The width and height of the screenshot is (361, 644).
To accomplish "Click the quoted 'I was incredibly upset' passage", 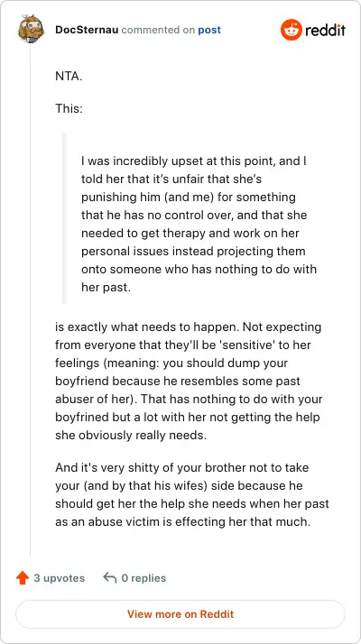I will pos(199,225).
